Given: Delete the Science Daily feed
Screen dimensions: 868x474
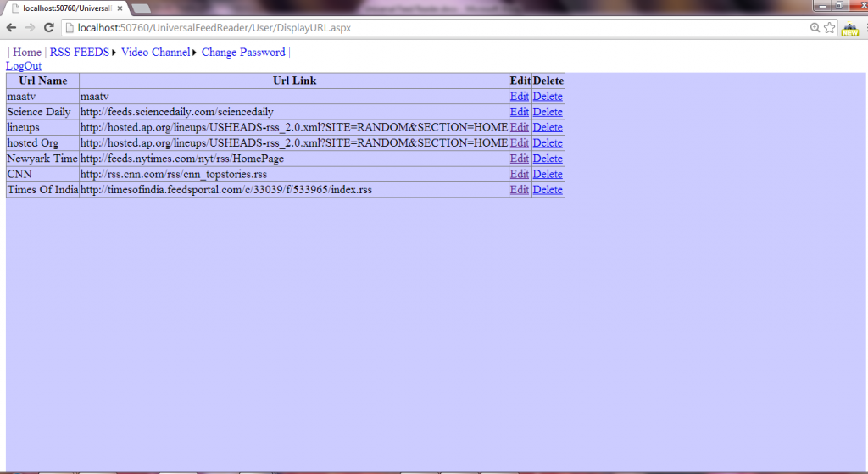Looking at the screenshot, I should 548,112.
